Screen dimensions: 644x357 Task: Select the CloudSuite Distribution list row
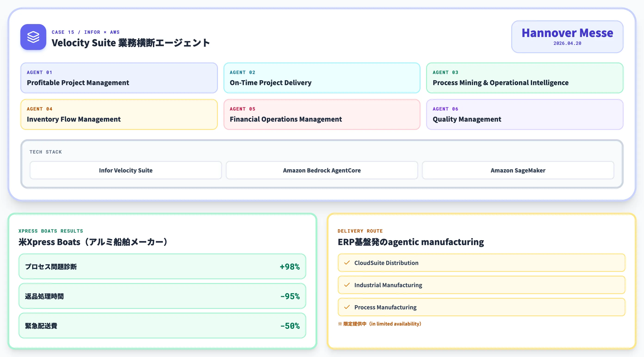(482, 263)
